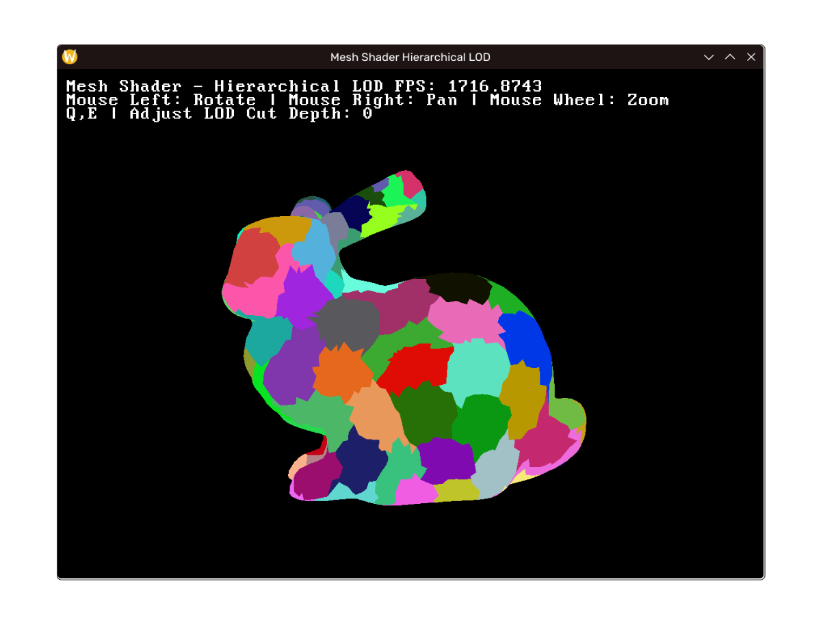Click the orange W application icon
The image size is (821, 644).
pos(68,57)
